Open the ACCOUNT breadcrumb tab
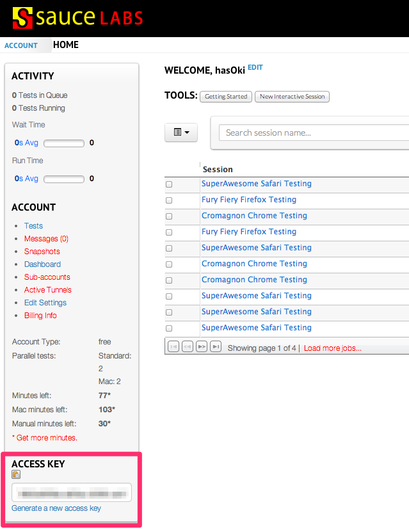409x532 pixels. (x=21, y=45)
